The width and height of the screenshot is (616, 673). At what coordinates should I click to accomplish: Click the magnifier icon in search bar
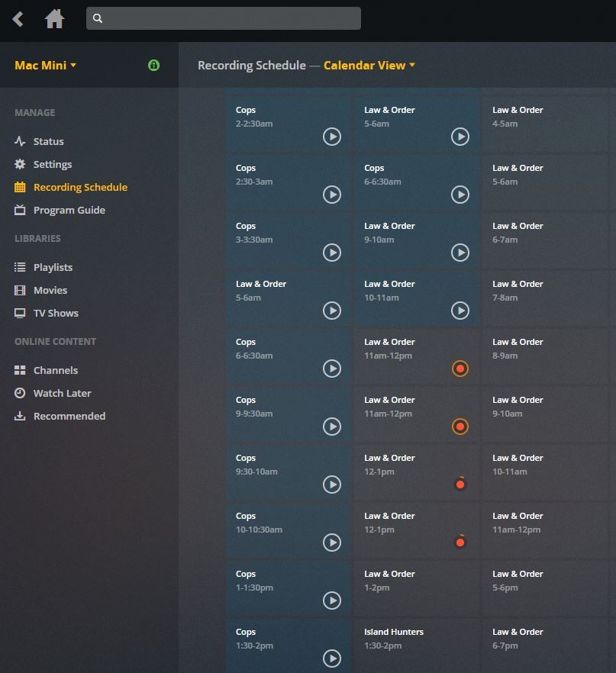tap(98, 18)
